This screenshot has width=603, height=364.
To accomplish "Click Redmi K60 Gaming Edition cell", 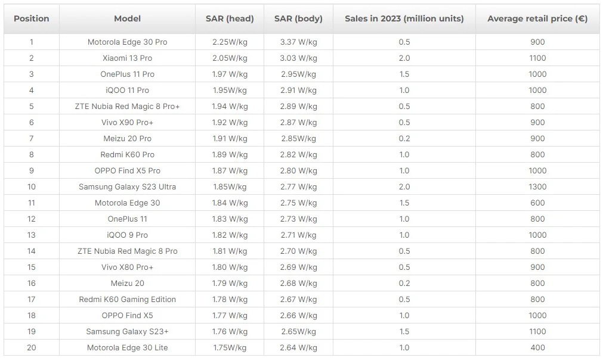I will (127, 300).
